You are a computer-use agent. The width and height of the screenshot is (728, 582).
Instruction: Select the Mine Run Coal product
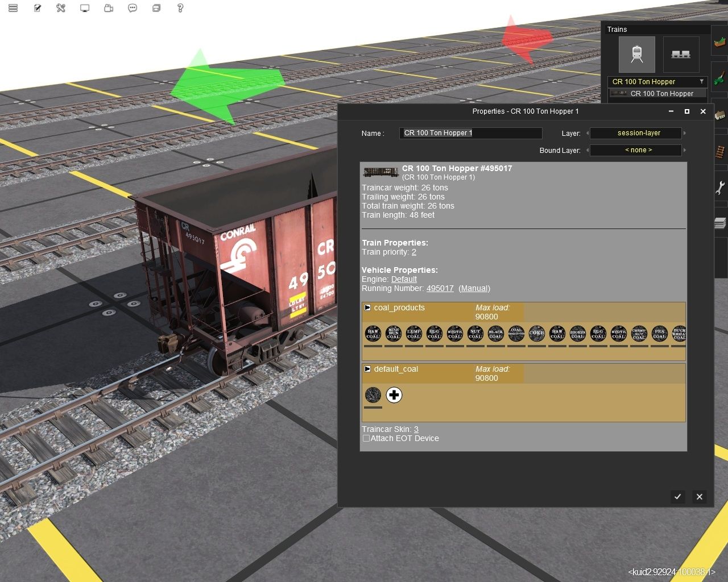[394, 334]
